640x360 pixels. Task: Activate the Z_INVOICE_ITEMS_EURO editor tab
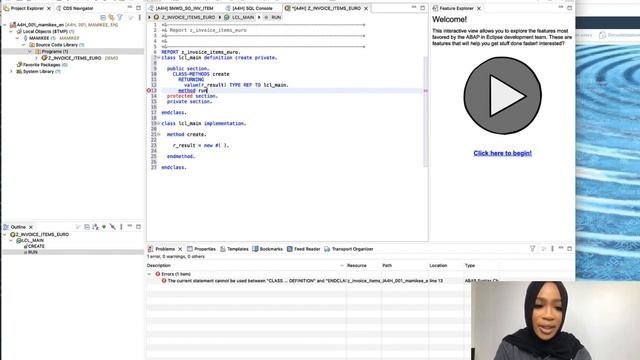click(323, 8)
